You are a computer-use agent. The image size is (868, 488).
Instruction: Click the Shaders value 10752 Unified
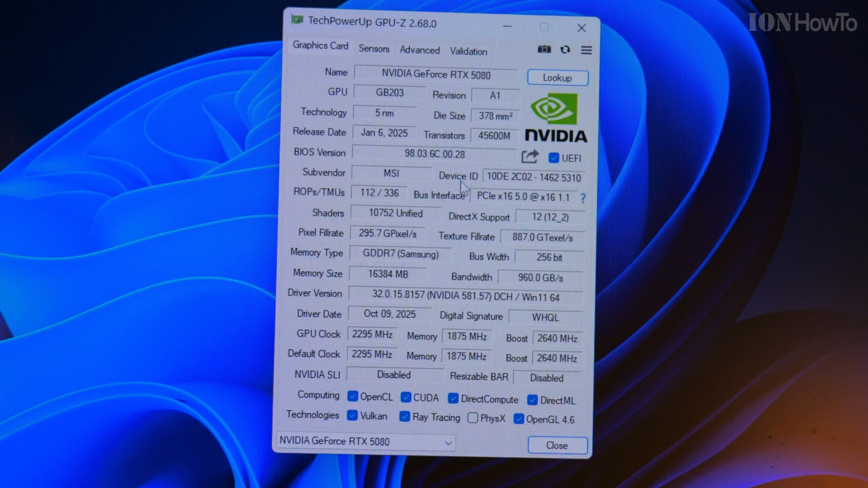396,213
